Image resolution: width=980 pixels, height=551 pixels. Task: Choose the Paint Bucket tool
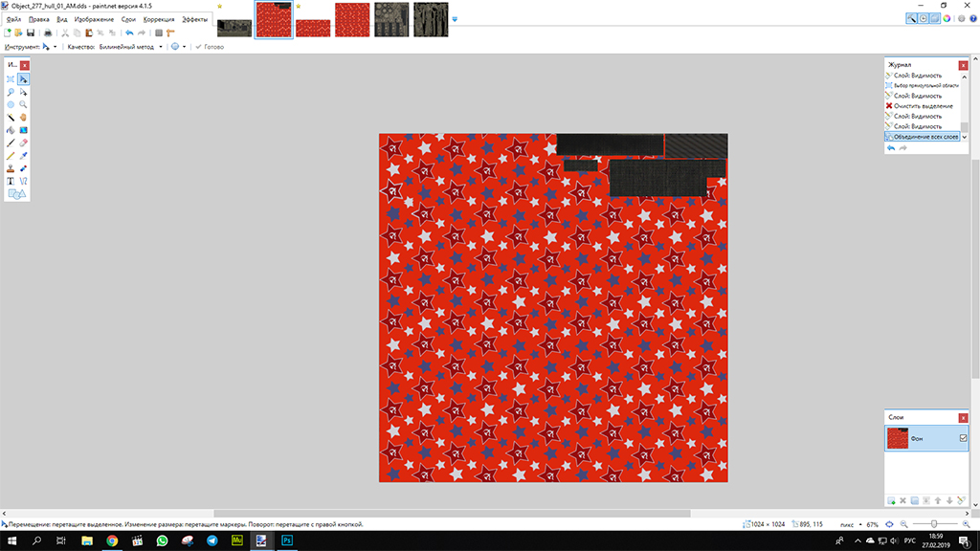[11, 129]
